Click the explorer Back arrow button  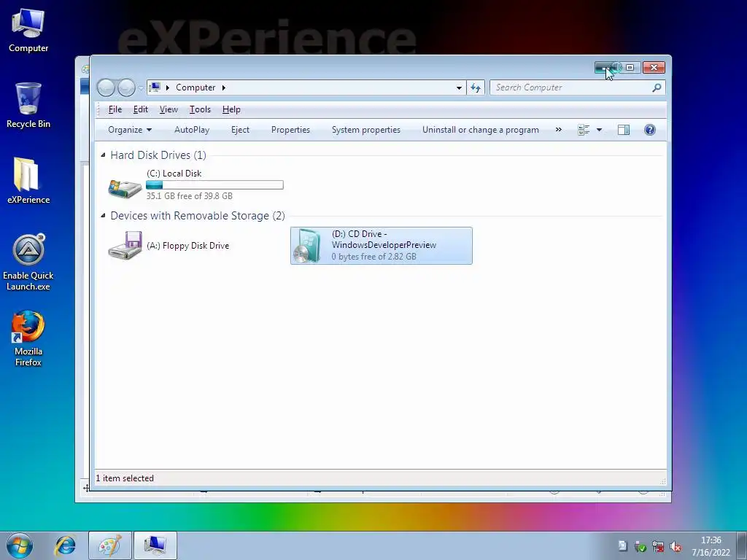[106, 87]
